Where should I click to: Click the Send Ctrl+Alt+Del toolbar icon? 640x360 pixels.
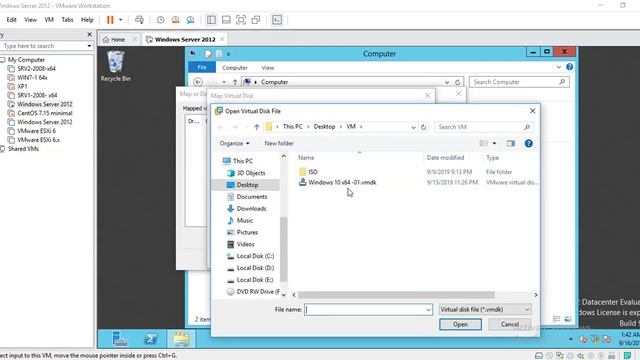139,20
